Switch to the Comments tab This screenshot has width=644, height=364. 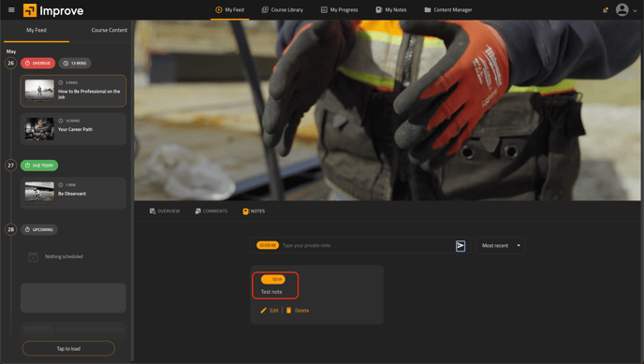pos(212,211)
